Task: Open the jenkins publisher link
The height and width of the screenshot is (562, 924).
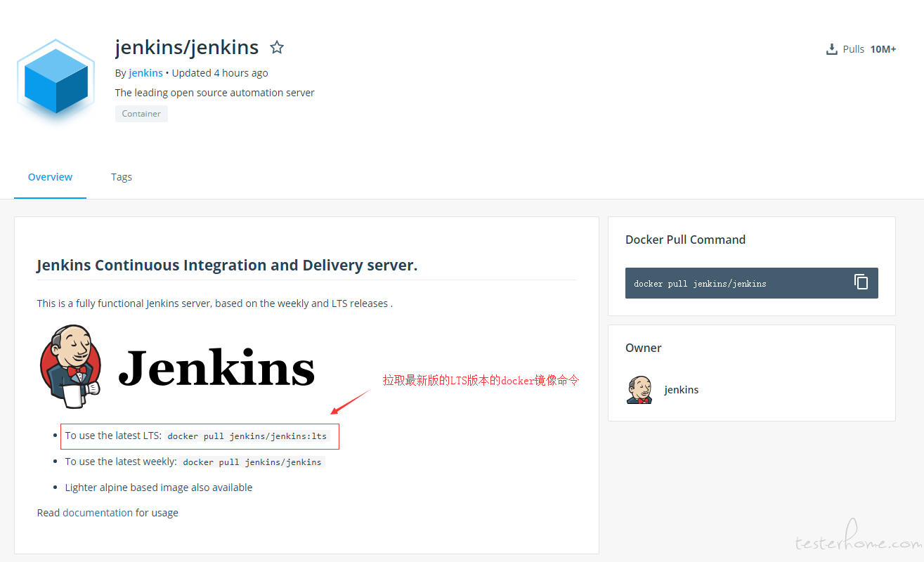Action: (x=145, y=73)
